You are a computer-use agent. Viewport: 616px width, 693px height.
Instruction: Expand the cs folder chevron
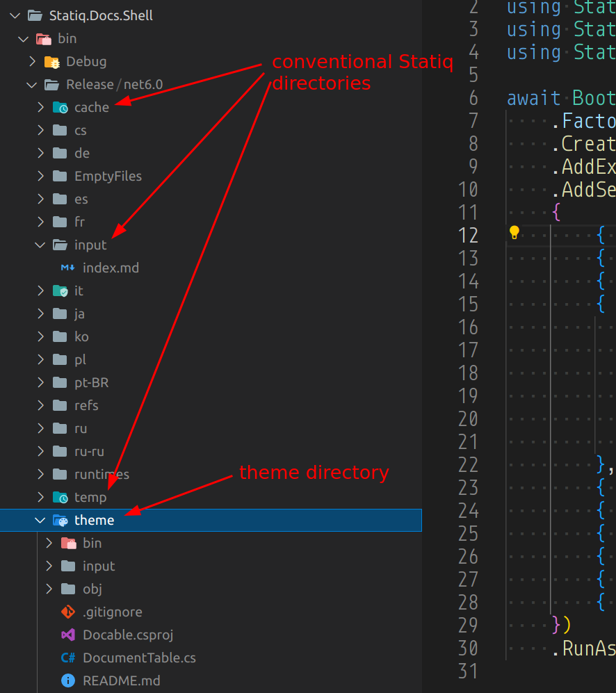click(x=41, y=131)
